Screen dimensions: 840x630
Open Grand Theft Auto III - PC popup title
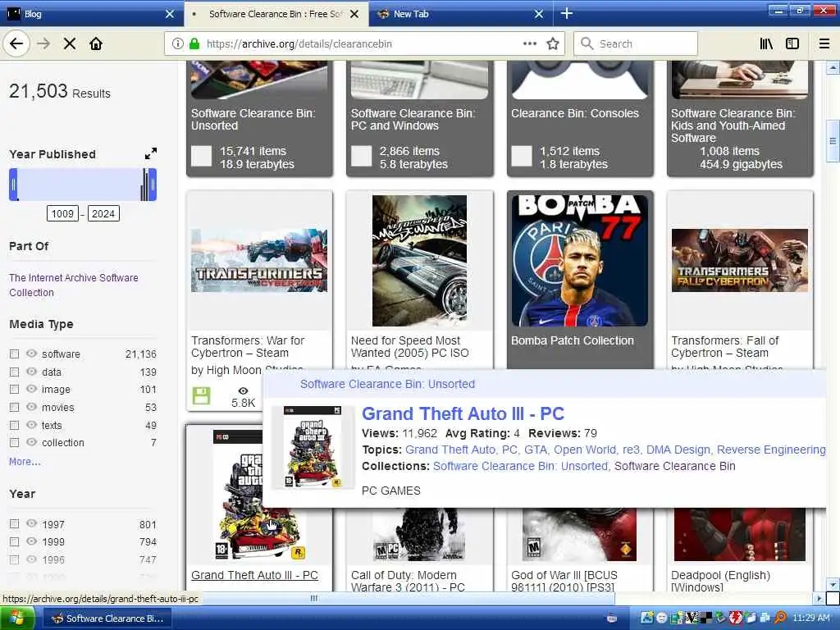463,413
